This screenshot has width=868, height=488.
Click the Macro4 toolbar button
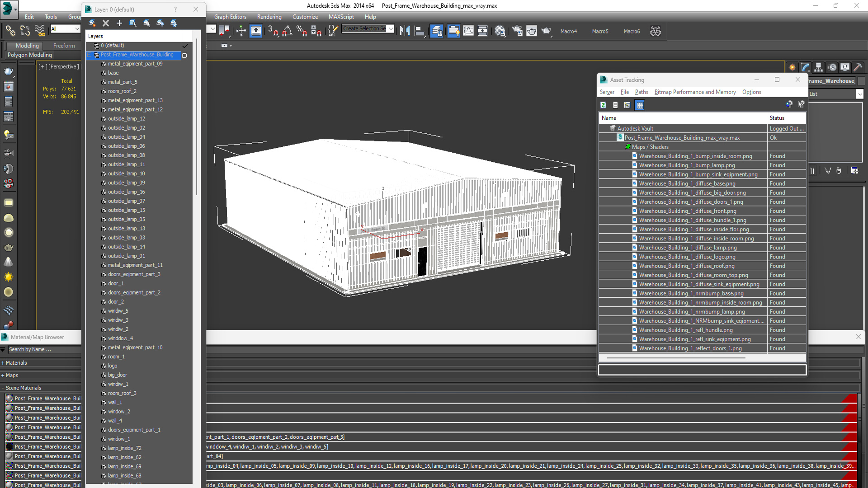tap(568, 31)
